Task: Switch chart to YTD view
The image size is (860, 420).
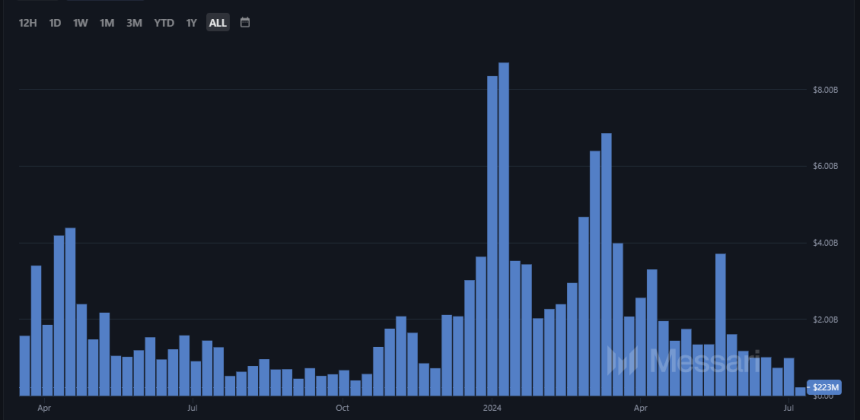Action: coord(163,23)
